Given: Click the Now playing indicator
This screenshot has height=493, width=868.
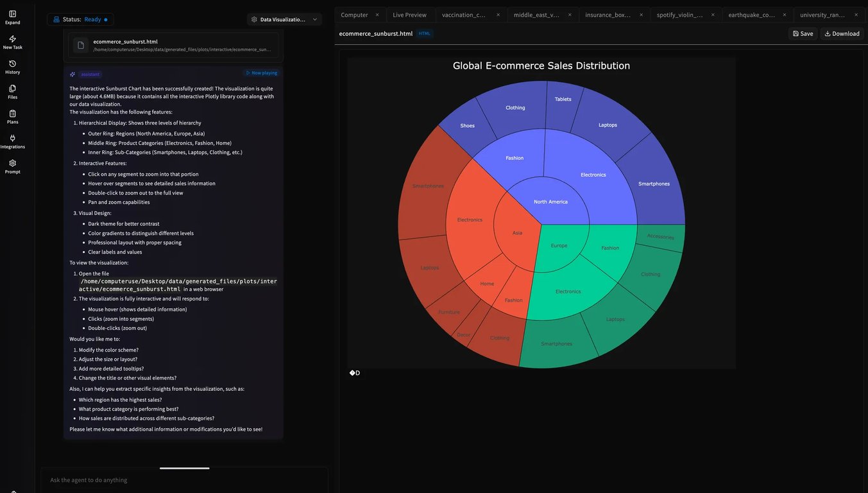Looking at the screenshot, I should tap(261, 73).
